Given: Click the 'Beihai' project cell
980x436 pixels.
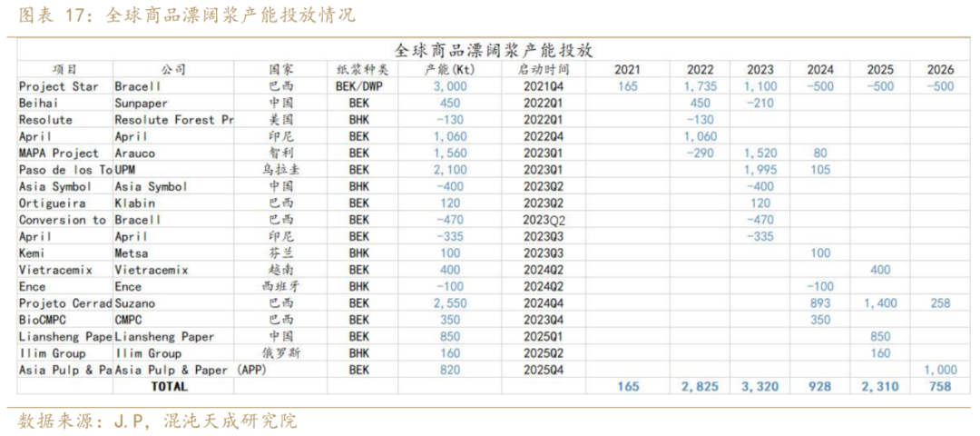Looking at the screenshot, I should pos(39,104).
